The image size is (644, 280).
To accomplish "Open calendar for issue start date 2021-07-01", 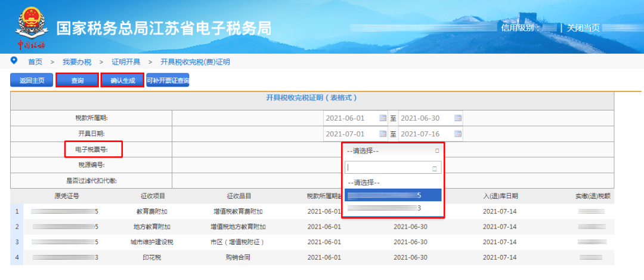I will tap(383, 134).
